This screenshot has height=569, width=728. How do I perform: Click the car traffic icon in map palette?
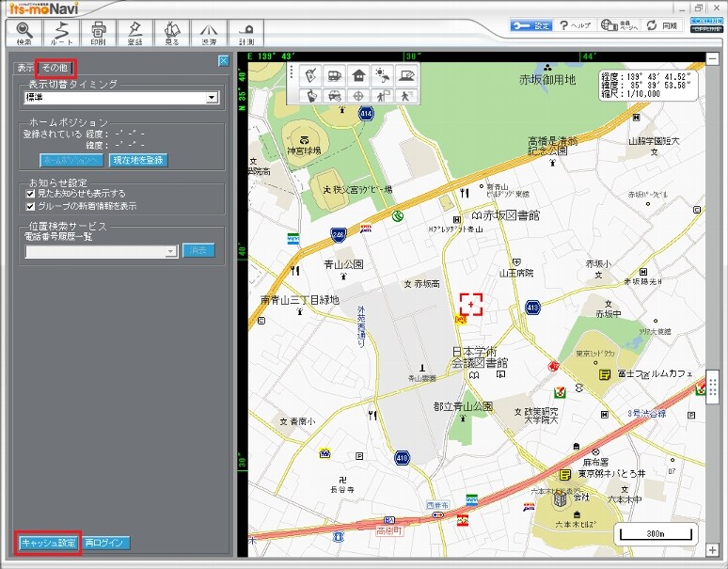[334, 96]
